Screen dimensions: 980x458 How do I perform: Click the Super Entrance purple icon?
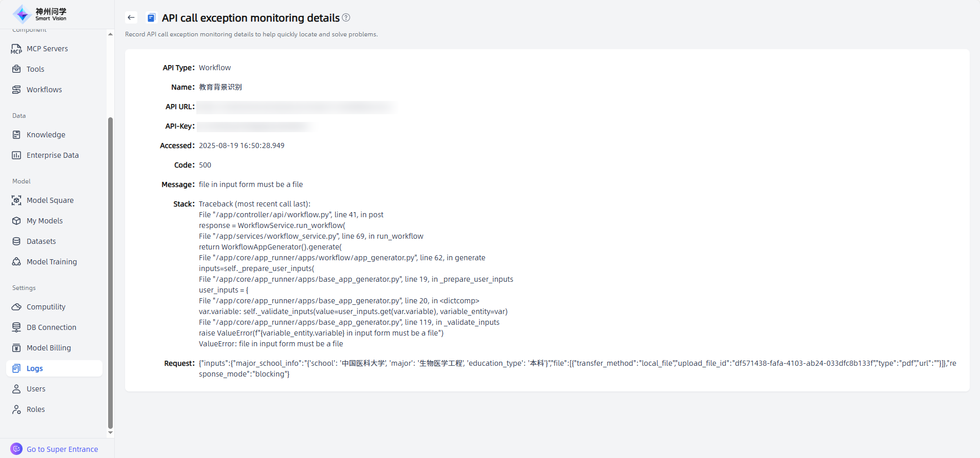(x=16, y=449)
